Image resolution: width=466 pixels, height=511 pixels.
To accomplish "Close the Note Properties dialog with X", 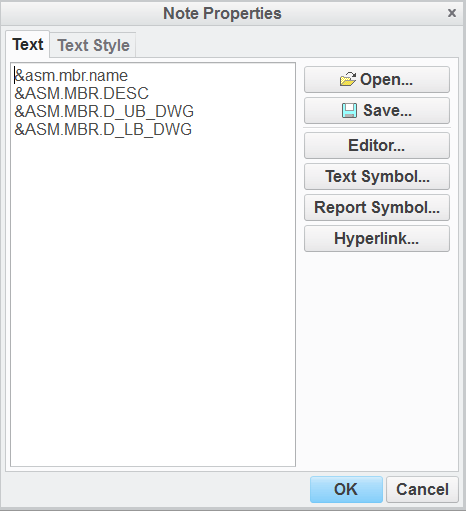I will pyautogui.click(x=452, y=13).
